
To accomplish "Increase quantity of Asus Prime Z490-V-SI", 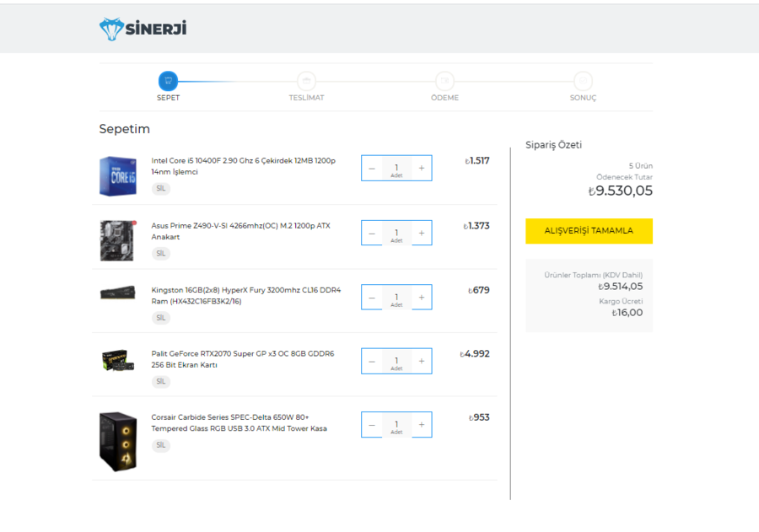I will pos(422,234).
